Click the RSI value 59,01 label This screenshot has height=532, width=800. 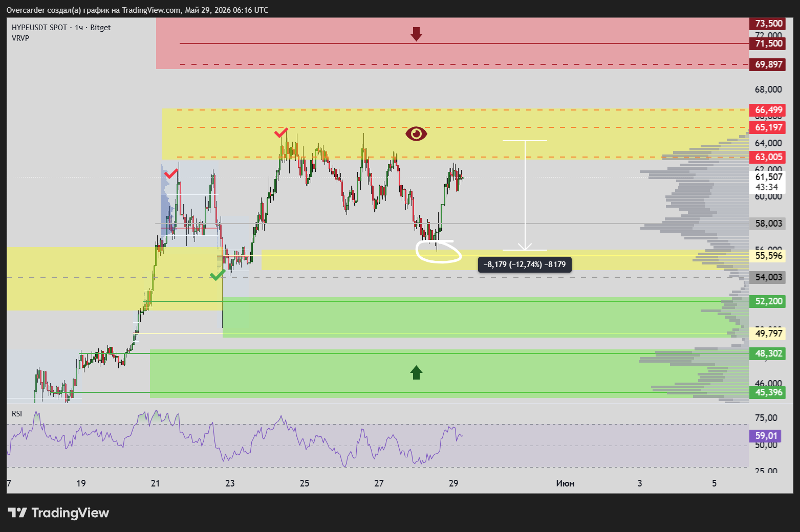click(x=766, y=436)
